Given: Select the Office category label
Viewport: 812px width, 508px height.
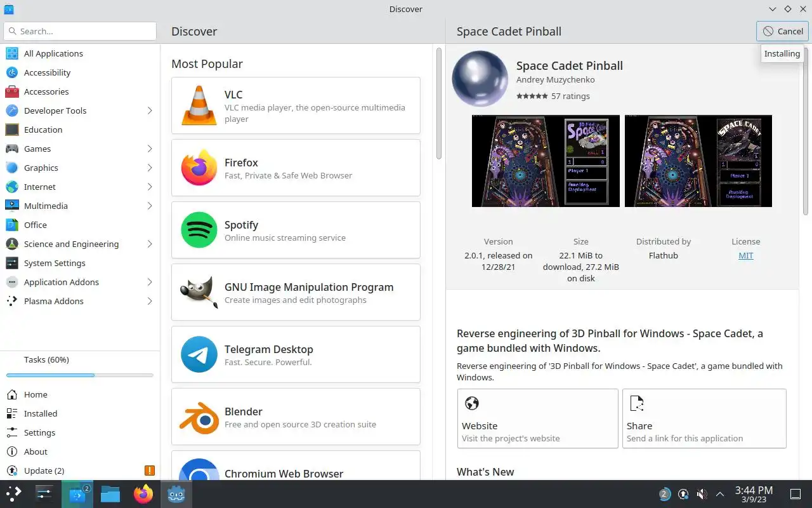Looking at the screenshot, I should [36, 225].
